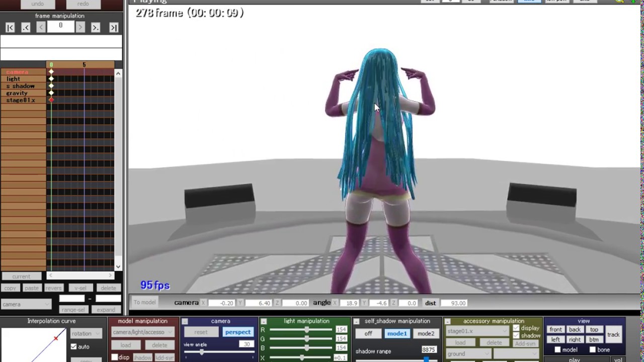Set view to back
This screenshot has width=644, height=362.
pos(575,330)
